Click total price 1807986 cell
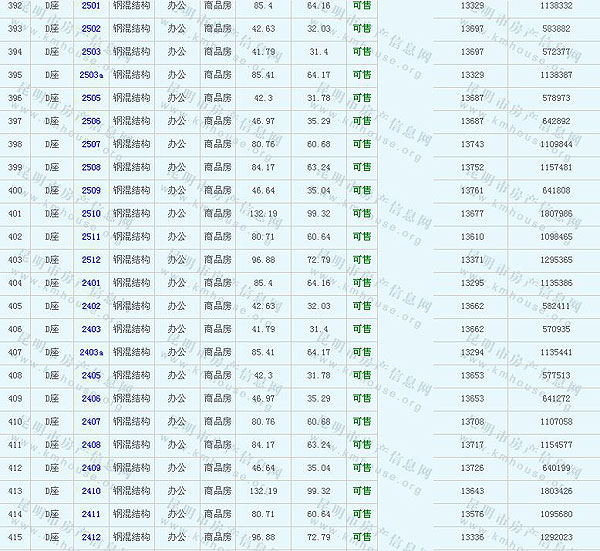 (556, 213)
